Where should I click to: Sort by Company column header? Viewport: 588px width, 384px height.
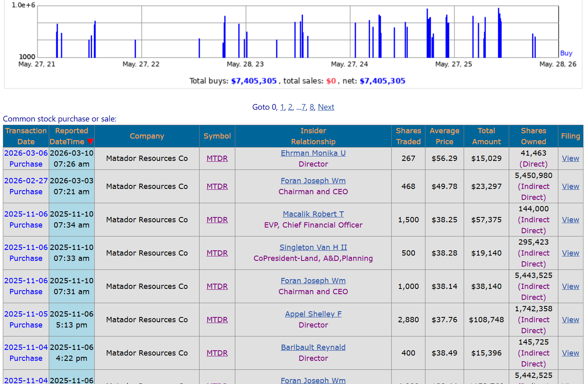pos(147,136)
